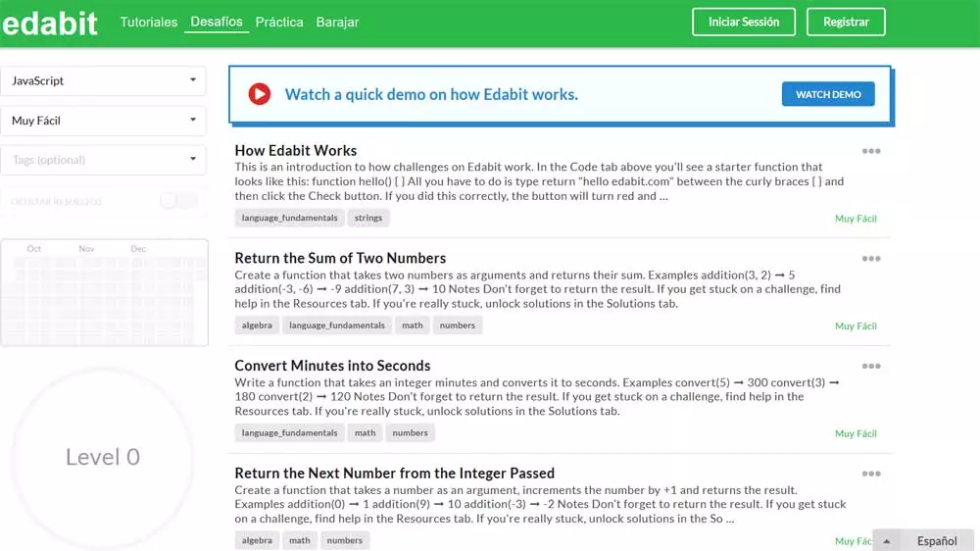Click the edabit logo
Screen dimensions: 980x551
point(50,24)
